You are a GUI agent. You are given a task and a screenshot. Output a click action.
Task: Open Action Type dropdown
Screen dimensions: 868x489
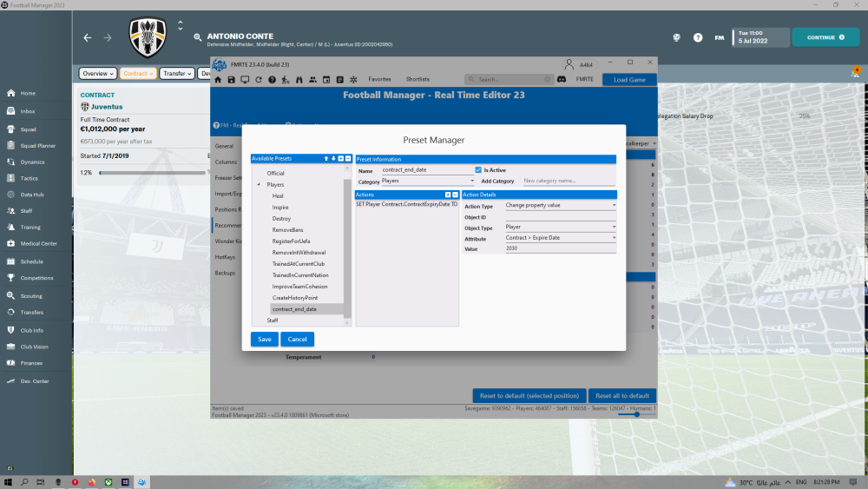[560, 206]
